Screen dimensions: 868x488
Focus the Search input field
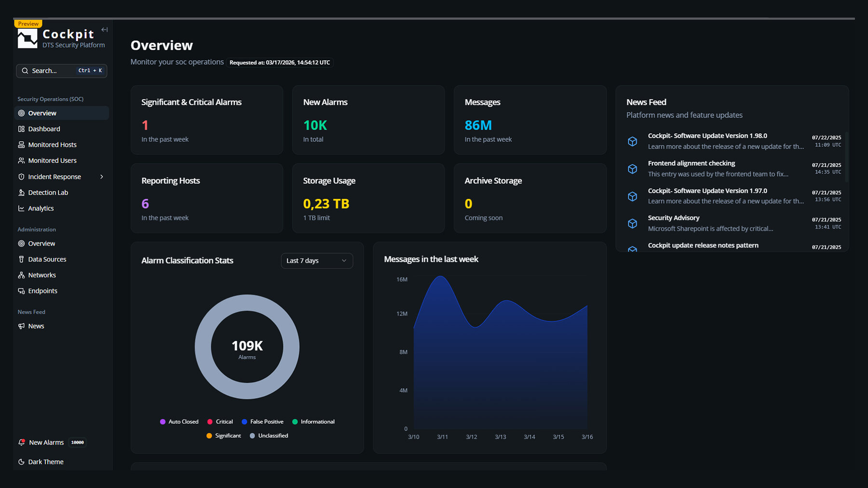tap(53, 71)
